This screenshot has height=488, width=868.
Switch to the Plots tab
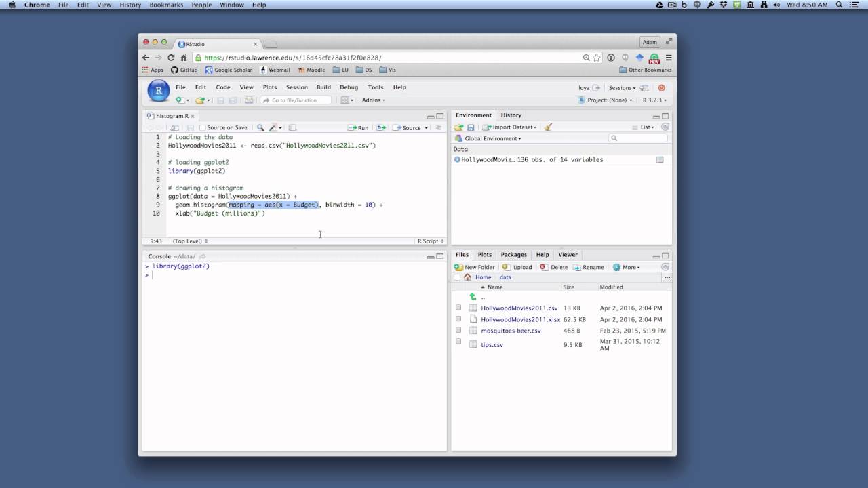coord(485,255)
